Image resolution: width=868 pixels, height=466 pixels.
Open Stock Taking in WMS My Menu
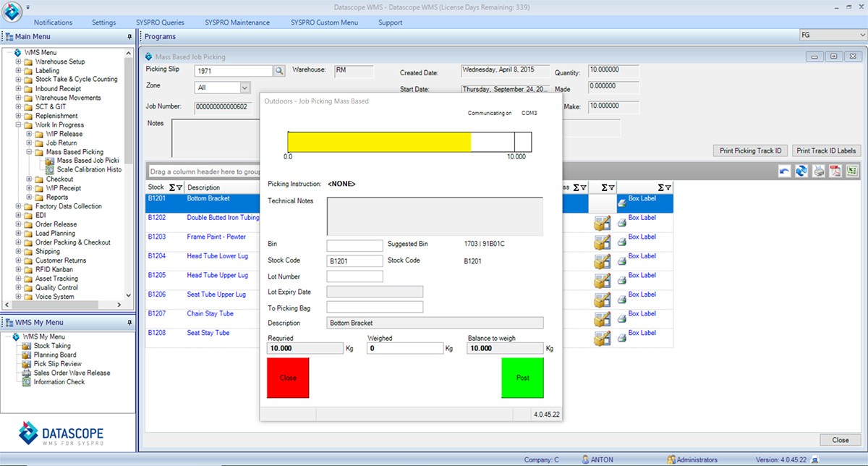coord(52,346)
